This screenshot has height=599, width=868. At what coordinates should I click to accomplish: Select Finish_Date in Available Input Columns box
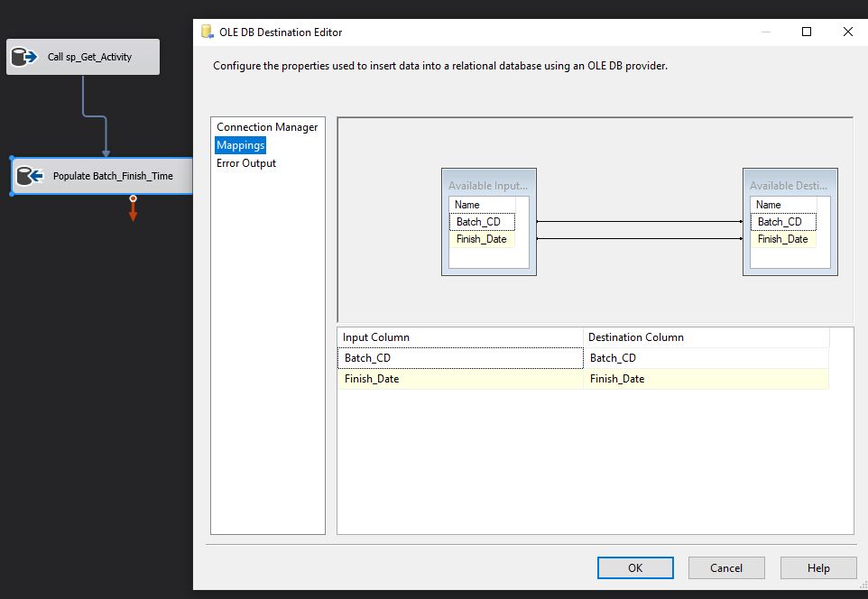(482, 239)
